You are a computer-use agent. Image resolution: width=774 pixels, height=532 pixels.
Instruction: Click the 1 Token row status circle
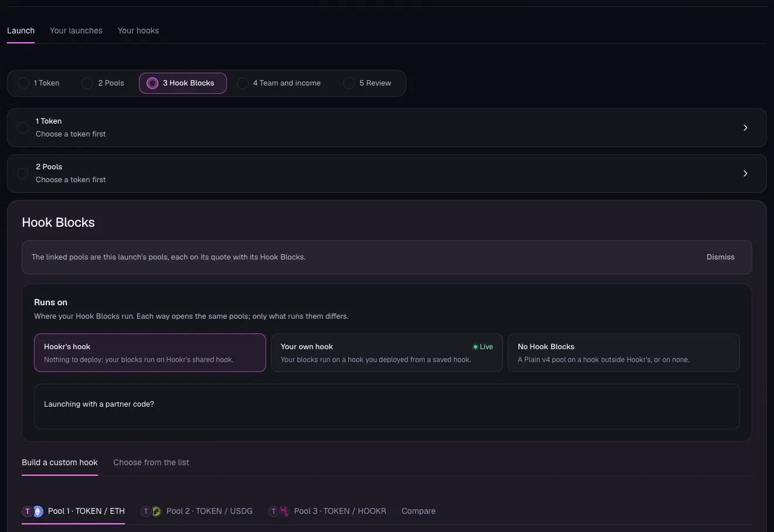(23, 128)
